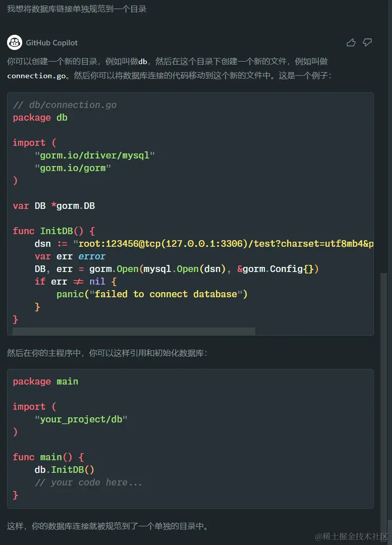Click the GitHub Copilot name label

pyautogui.click(x=52, y=43)
